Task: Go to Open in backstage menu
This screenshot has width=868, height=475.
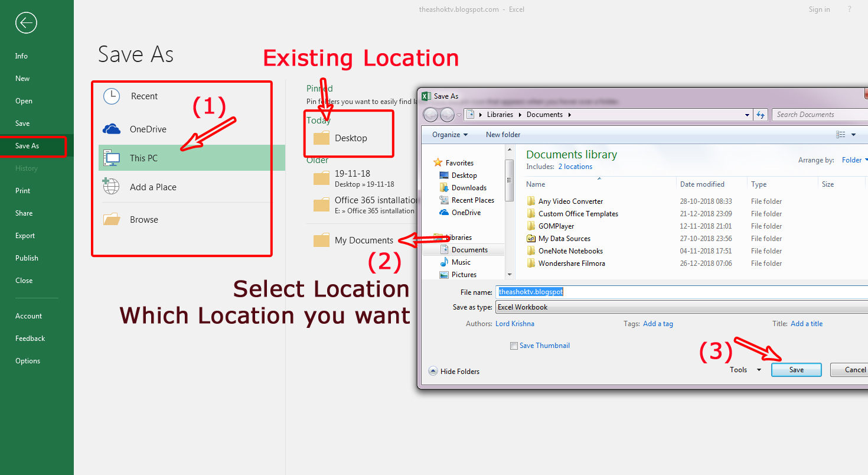Action: (24, 101)
